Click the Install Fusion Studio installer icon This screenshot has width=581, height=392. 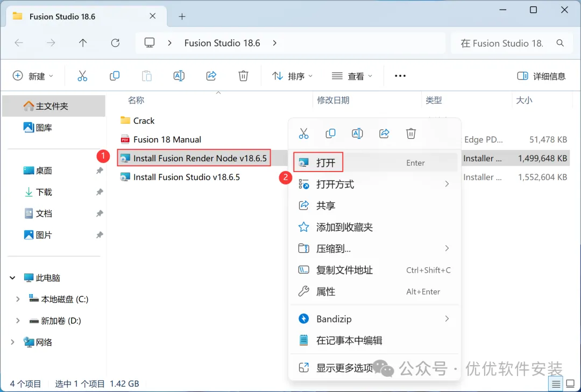(125, 177)
